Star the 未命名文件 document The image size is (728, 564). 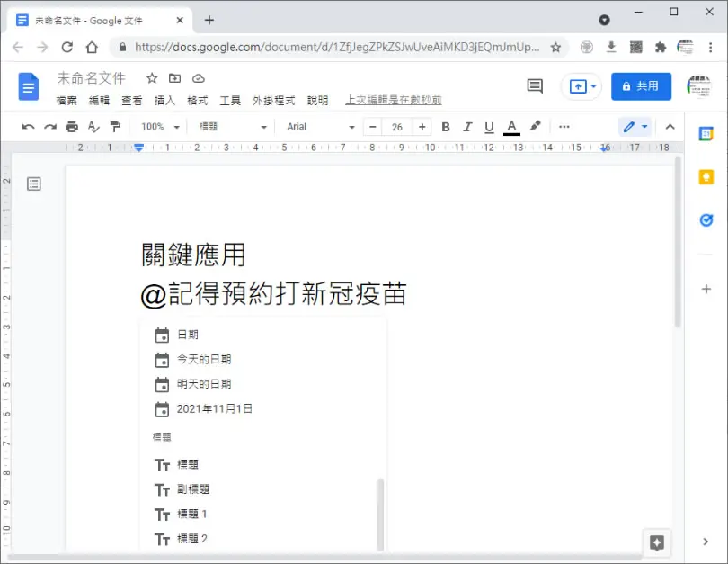click(152, 78)
